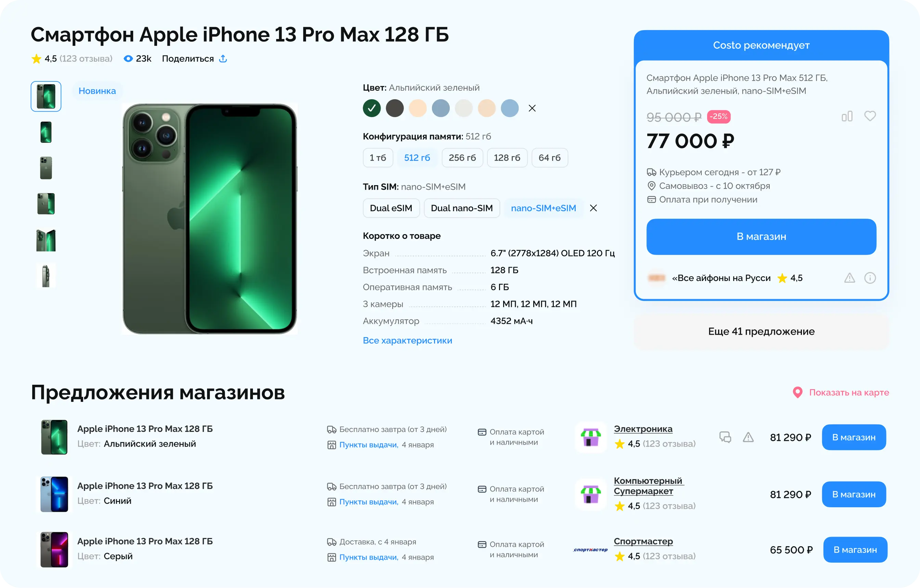Open Все характеристики link
Screen dimensions: 920x588
click(x=407, y=341)
